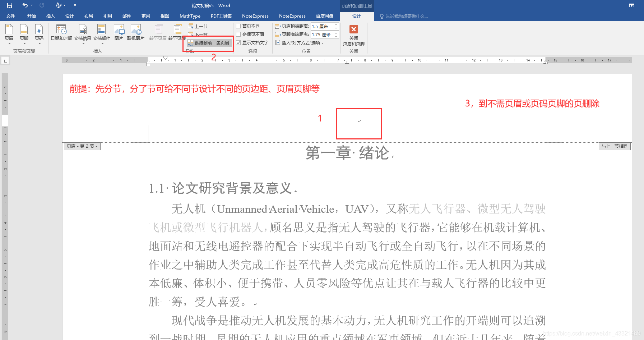644x340 pixels.
Task: Click the 第一章 绪论 chapter title
Action: [347, 153]
